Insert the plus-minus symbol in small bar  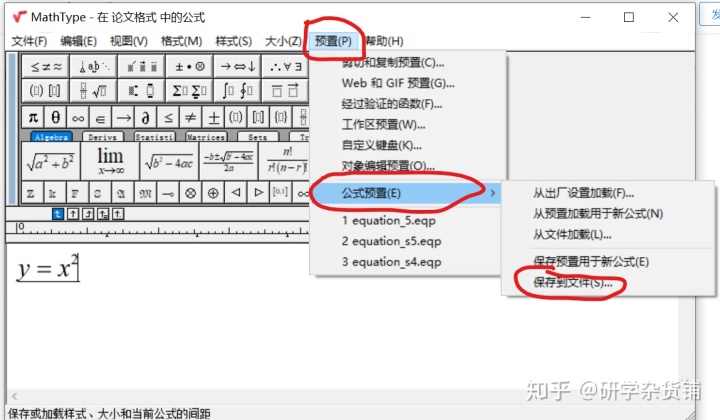pos(213,118)
